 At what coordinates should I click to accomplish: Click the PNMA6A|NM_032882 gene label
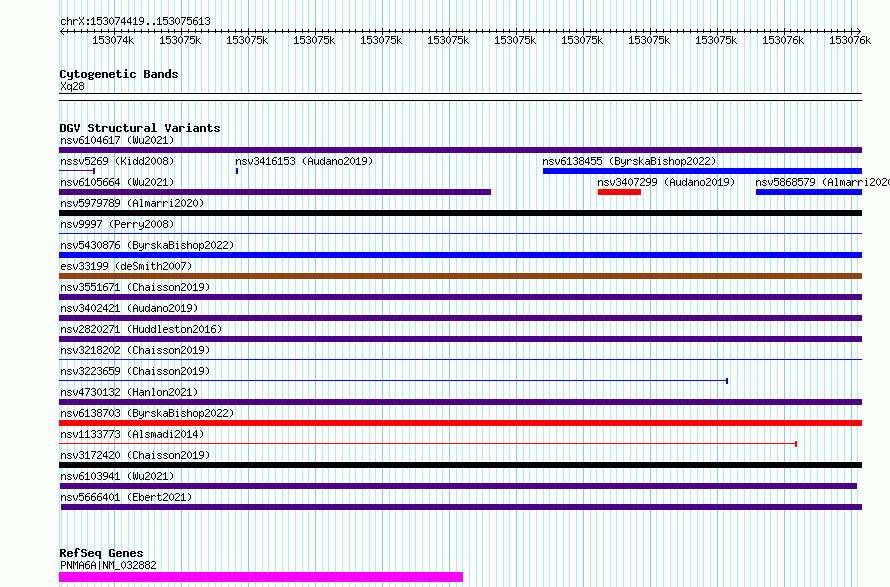(x=108, y=565)
